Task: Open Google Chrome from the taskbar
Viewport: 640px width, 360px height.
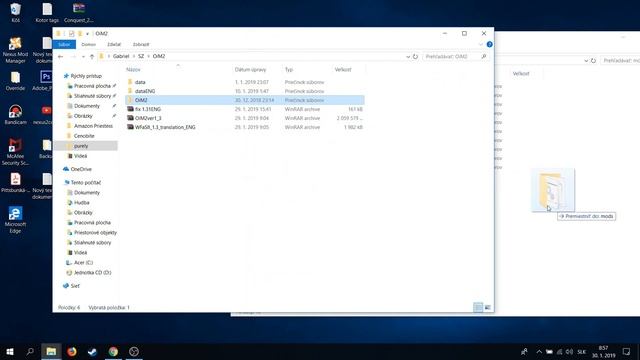Action: click(x=113, y=351)
